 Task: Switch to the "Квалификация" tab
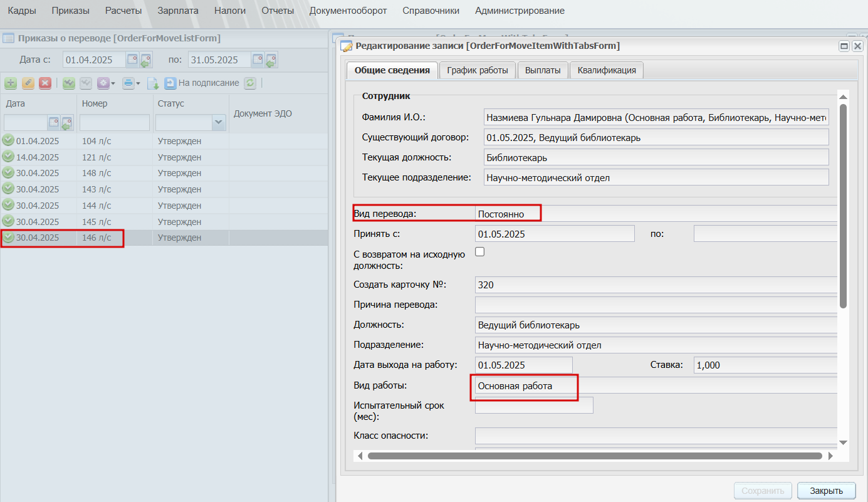coord(607,70)
